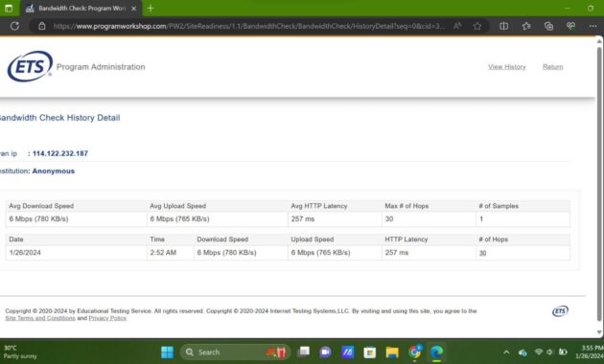The image size is (604, 364).
Task: Click the small ETS logo in the footer
Action: pos(560,311)
